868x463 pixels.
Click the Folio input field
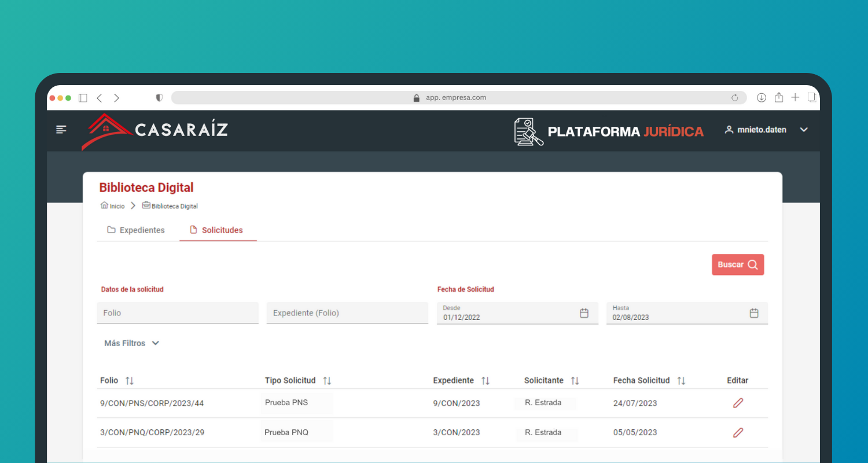click(177, 313)
